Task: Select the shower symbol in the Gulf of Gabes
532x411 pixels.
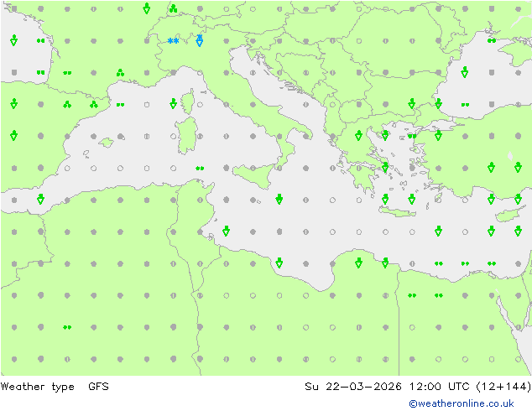Action: (x=227, y=231)
